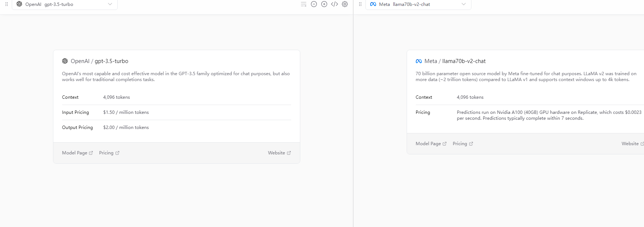Open the Pricing link in the gpt-3.5-turbo card footer

(109, 153)
